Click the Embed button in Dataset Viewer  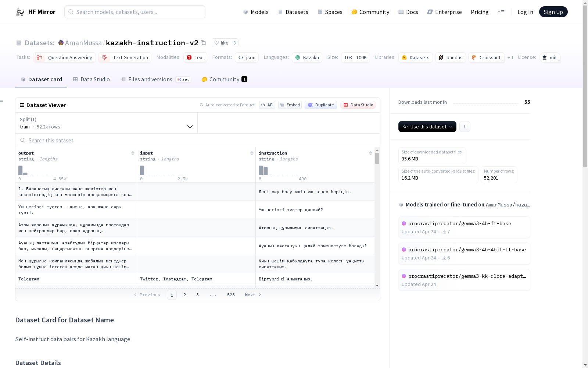click(290, 105)
